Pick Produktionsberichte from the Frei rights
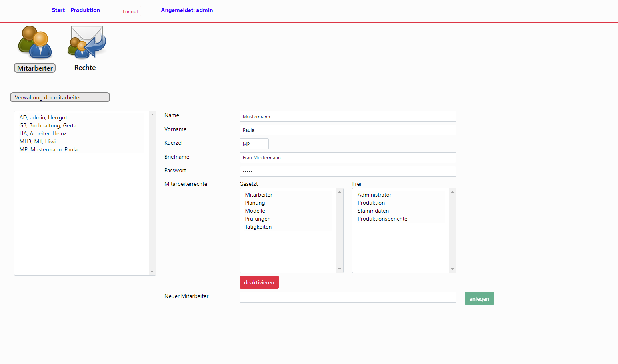Screen dimensions: 618x364 382,219
